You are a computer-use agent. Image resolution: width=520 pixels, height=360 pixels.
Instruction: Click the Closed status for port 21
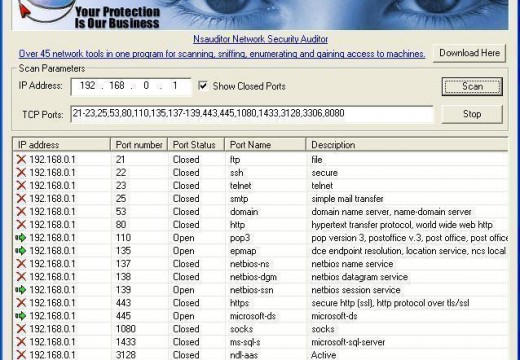186,159
